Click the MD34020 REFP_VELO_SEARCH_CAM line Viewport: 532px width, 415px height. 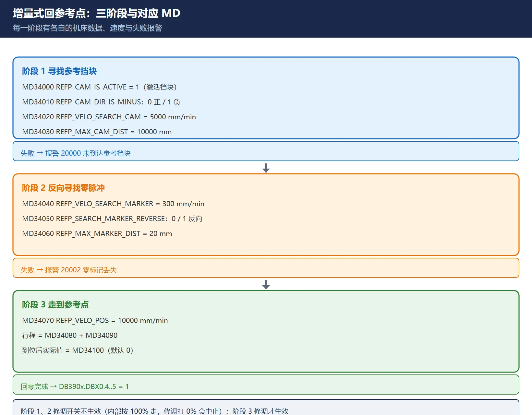[x=109, y=117]
